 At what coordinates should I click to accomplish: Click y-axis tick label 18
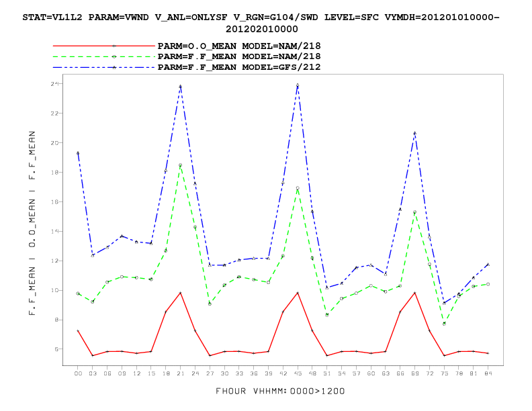click(x=54, y=173)
